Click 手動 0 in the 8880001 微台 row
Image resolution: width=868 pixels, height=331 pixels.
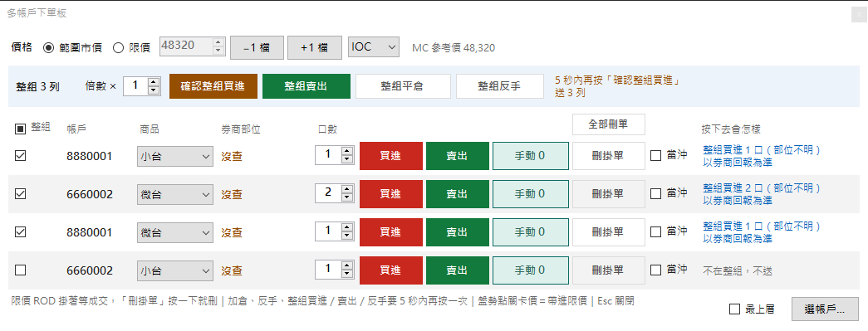530,232
